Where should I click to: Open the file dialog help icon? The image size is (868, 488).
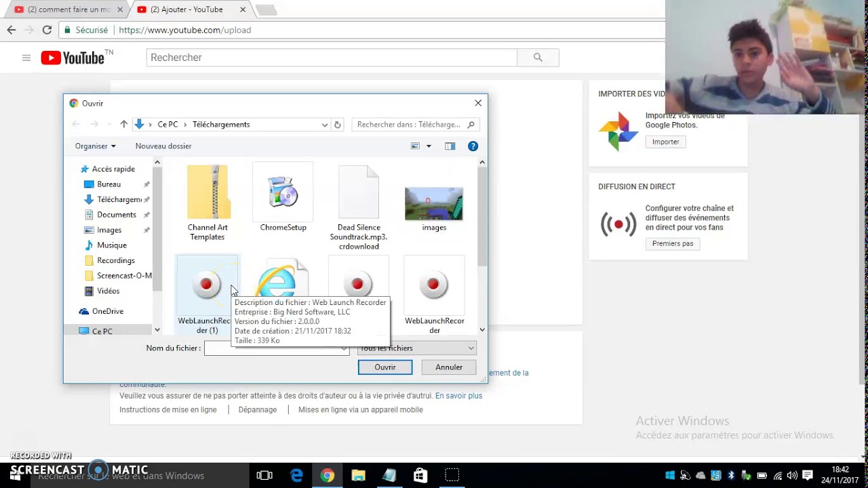point(473,146)
